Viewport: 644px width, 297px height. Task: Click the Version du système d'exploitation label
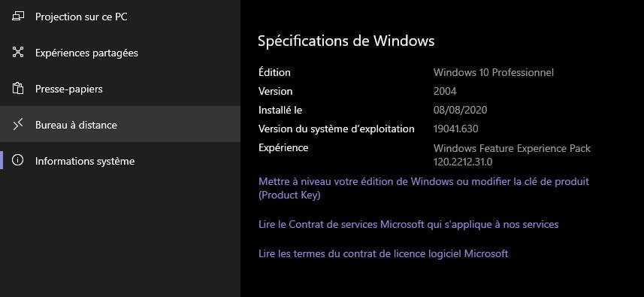[337, 129]
